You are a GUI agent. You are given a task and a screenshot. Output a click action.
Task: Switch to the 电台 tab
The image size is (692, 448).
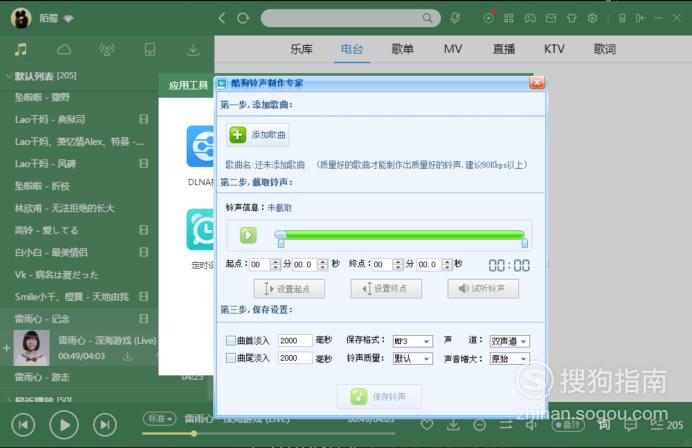(352, 49)
